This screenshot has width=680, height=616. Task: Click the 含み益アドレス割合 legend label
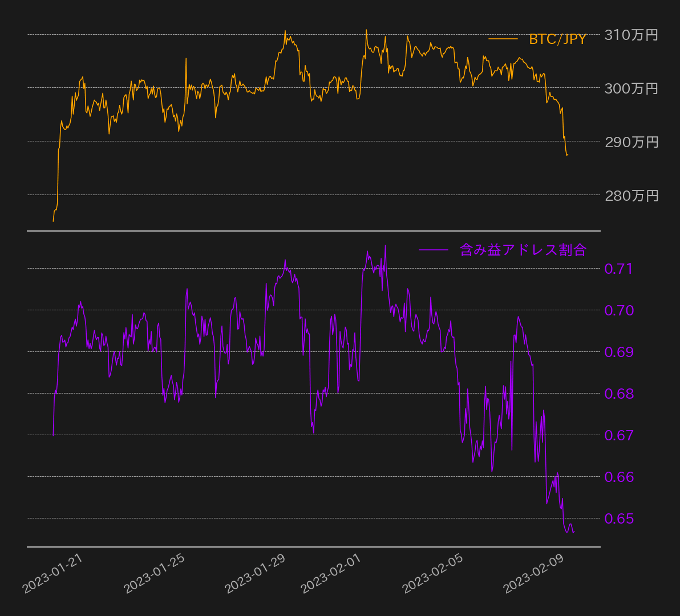(x=523, y=250)
